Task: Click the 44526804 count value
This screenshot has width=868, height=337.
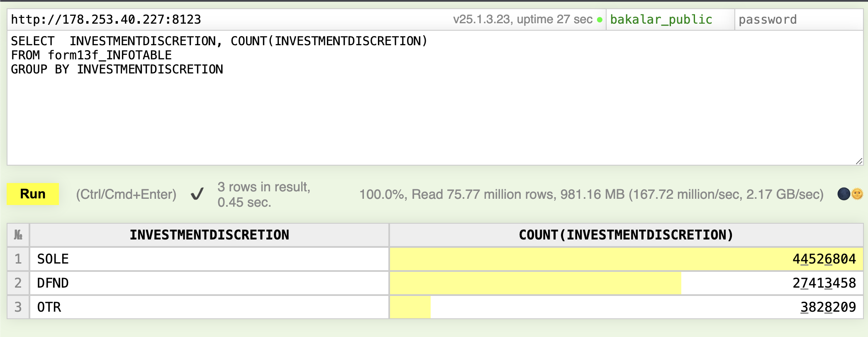Action: click(824, 259)
